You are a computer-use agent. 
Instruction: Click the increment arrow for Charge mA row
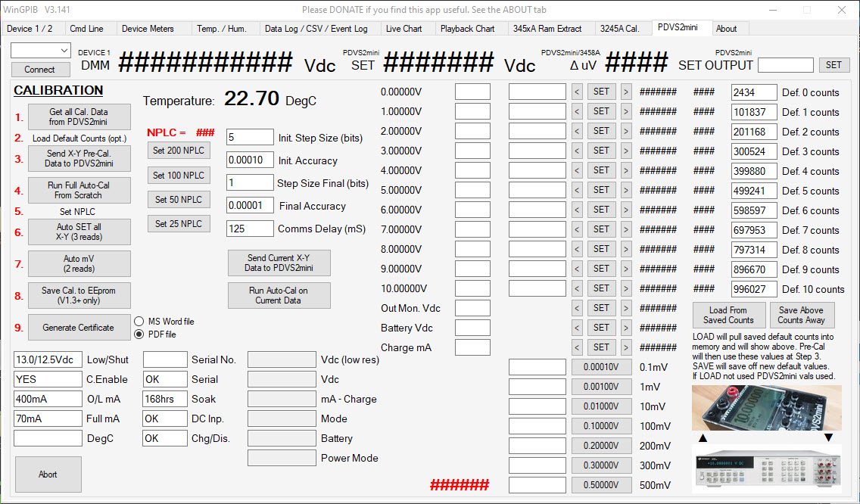[x=626, y=347]
